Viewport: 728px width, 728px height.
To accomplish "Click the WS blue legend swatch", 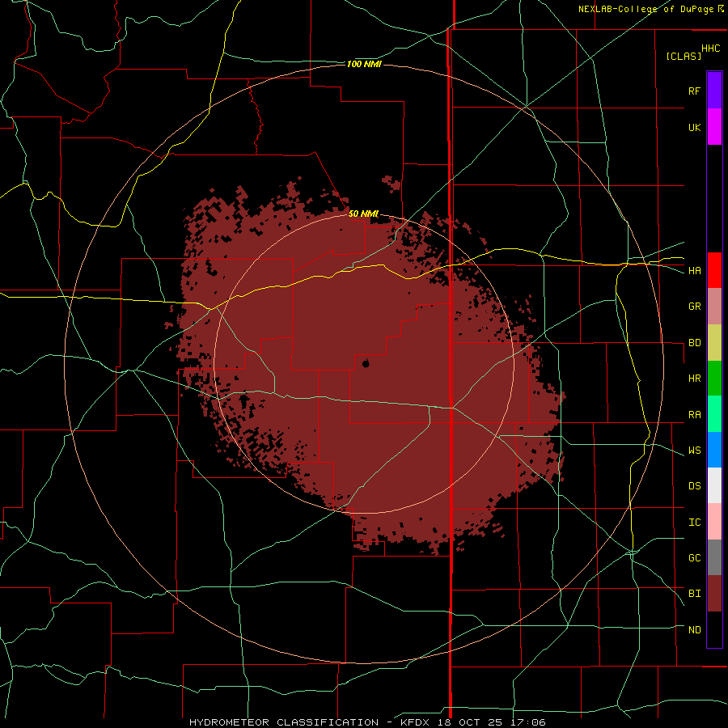I will [714, 450].
